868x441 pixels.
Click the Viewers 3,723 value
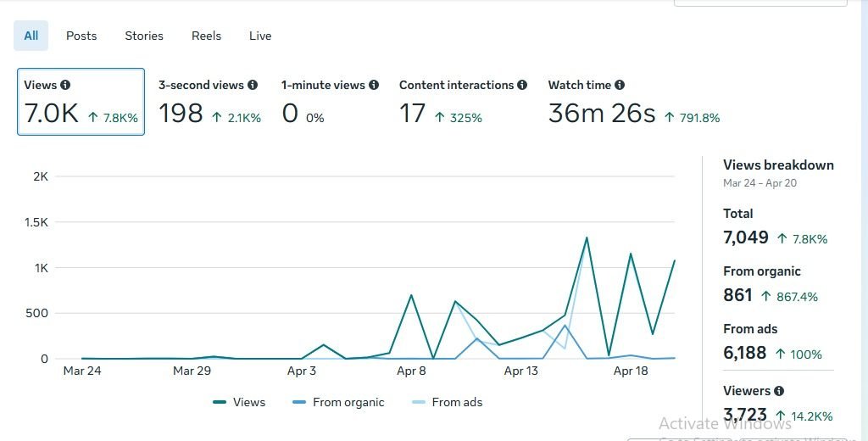tap(745, 415)
